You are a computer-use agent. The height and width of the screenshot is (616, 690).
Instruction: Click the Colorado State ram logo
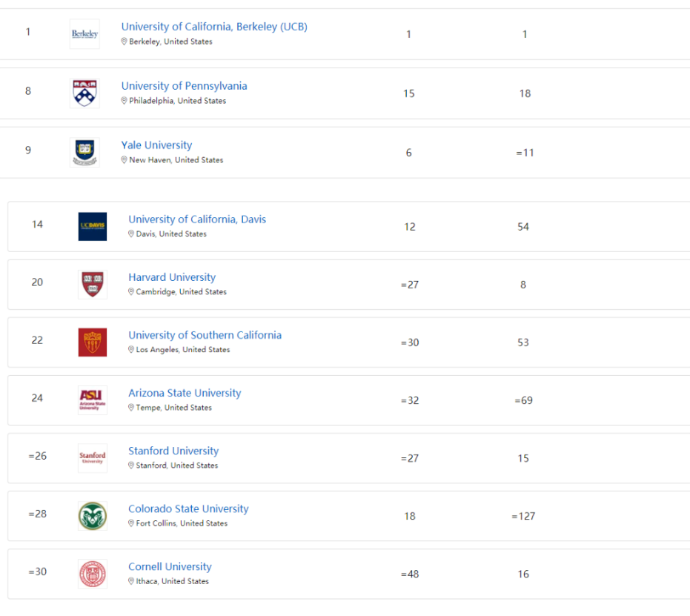(93, 516)
